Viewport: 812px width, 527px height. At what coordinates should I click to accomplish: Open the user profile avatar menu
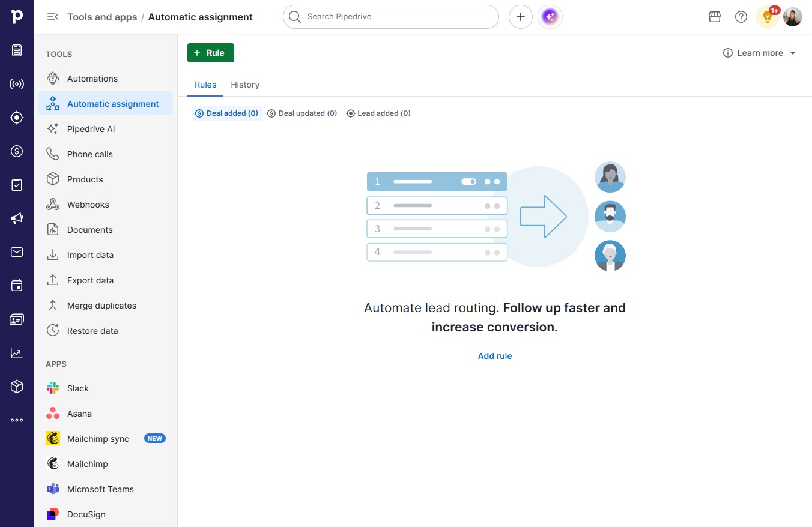793,17
